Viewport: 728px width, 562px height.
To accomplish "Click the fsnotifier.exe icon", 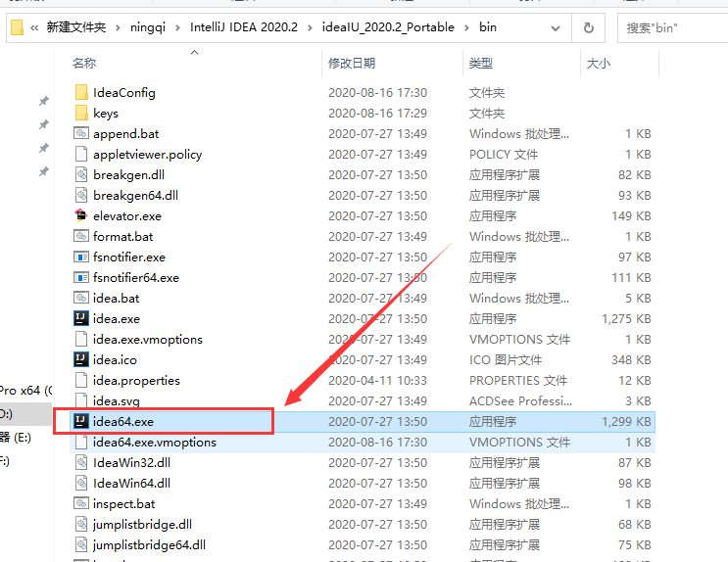I will (81, 257).
